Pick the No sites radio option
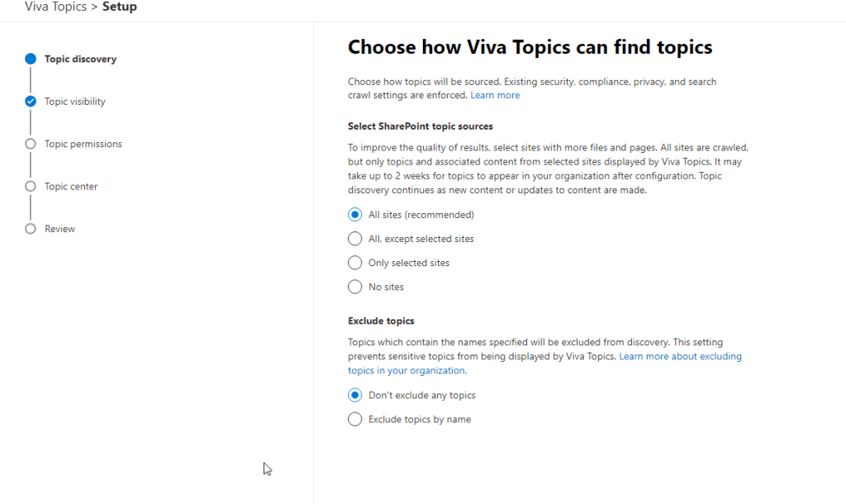The width and height of the screenshot is (846, 504). (355, 287)
